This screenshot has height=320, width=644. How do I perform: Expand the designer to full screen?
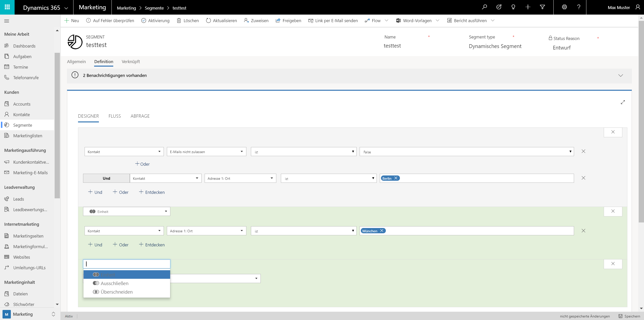click(x=623, y=102)
